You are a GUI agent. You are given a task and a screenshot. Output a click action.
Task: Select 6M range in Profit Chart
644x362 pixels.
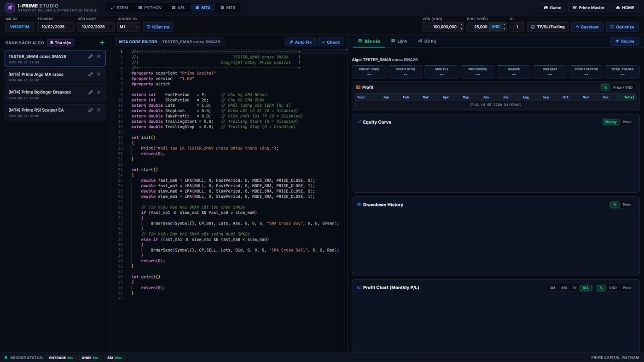coord(564,288)
